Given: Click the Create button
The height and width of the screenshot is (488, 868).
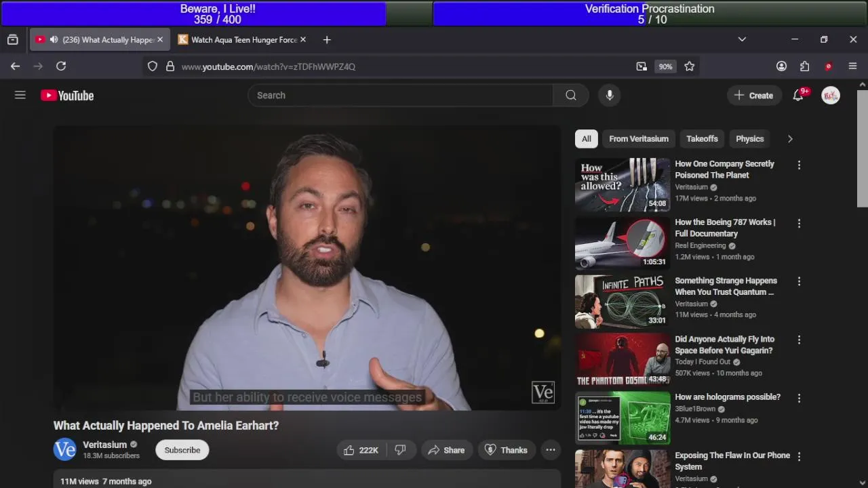Looking at the screenshot, I should 753,96.
